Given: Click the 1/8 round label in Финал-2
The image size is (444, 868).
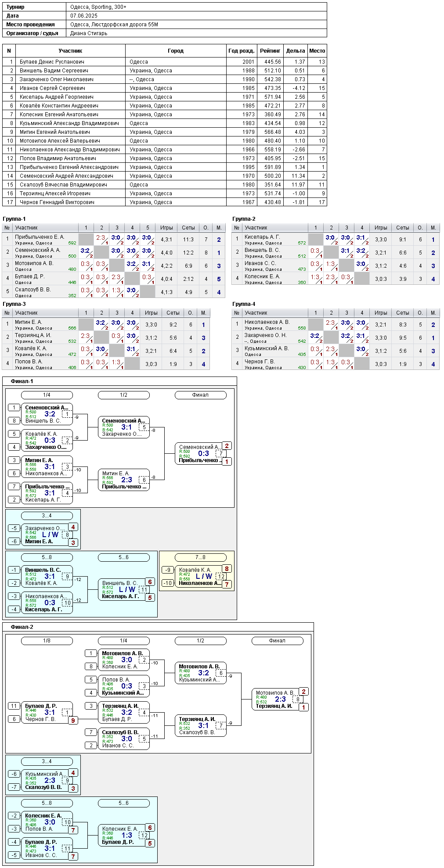Looking at the screenshot, I should click(47, 641).
